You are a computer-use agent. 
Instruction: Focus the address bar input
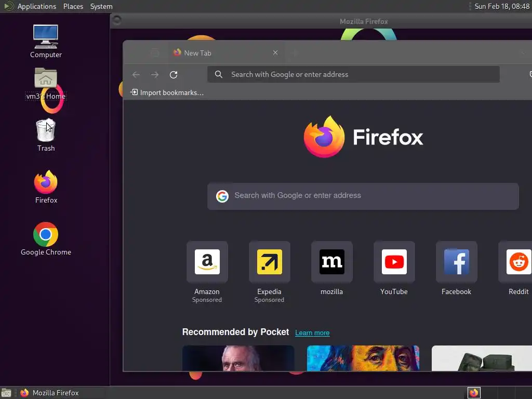point(353,74)
